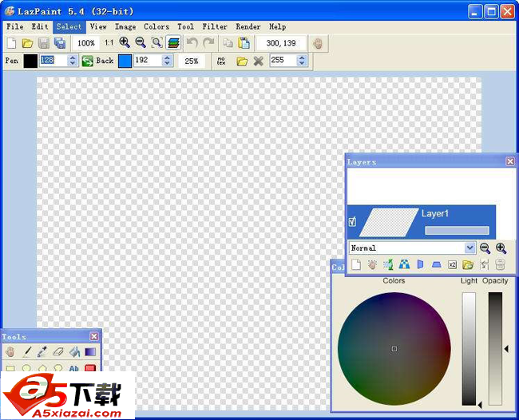Image resolution: width=519 pixels, height=420 pixels.
Task: Select the Layer1 thumbnail preview
Action: click(x=389, y=222)
